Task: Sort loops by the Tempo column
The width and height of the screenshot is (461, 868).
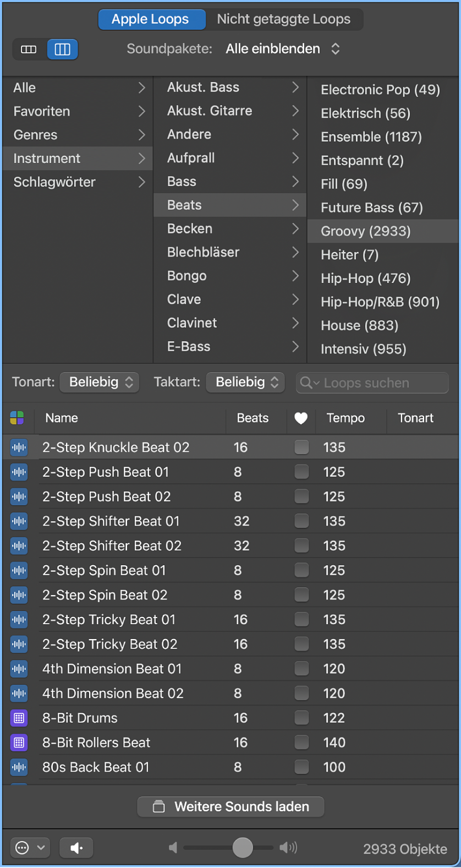Action: click(345, 418)
